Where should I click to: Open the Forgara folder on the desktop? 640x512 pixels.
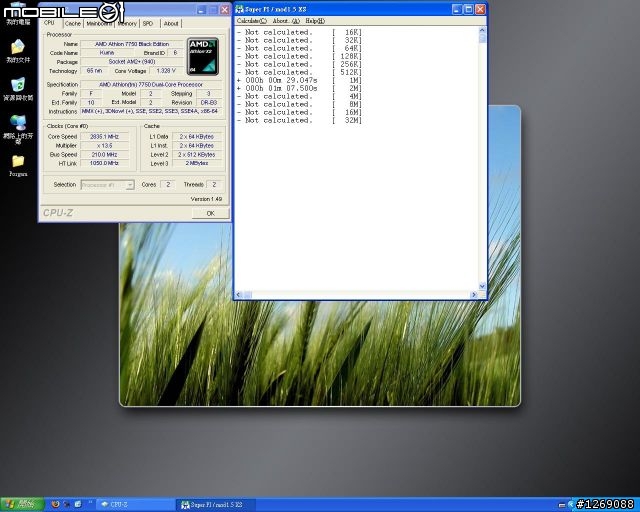[18, 165]
